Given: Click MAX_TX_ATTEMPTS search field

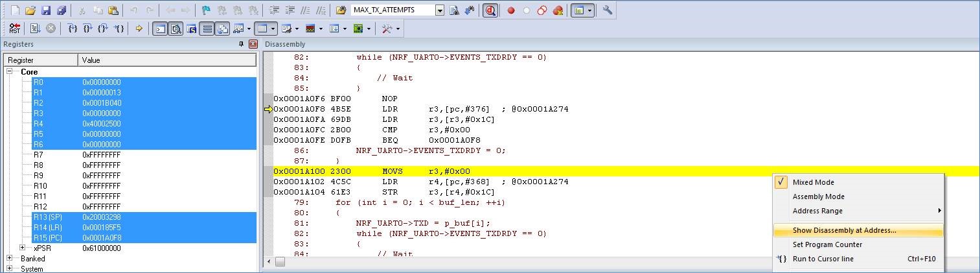Looking at the screenshot, I should click(393, 10).
